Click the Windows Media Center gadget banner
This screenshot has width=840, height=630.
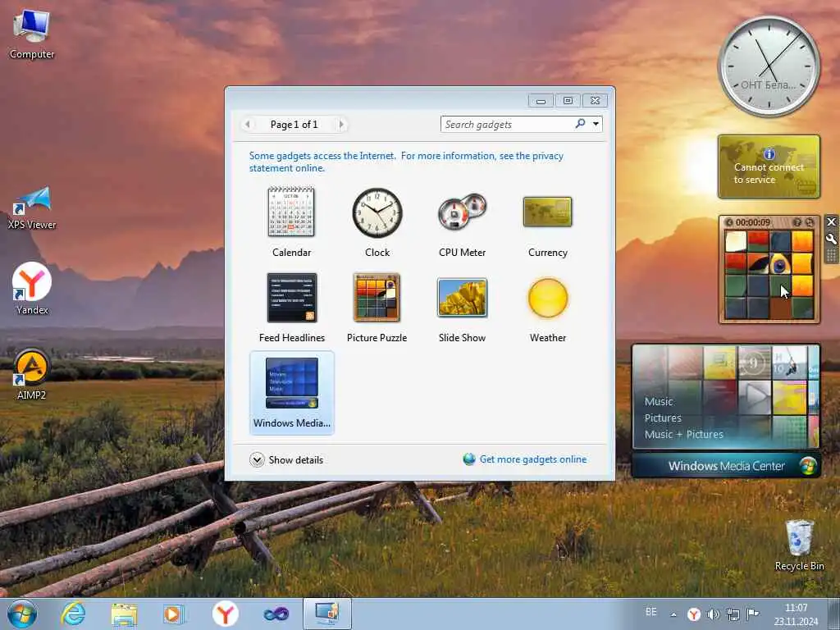coord(726,466)
